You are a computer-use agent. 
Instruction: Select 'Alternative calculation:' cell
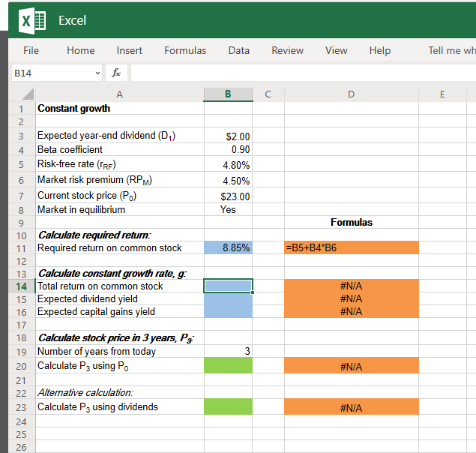(x=120, y=392)
